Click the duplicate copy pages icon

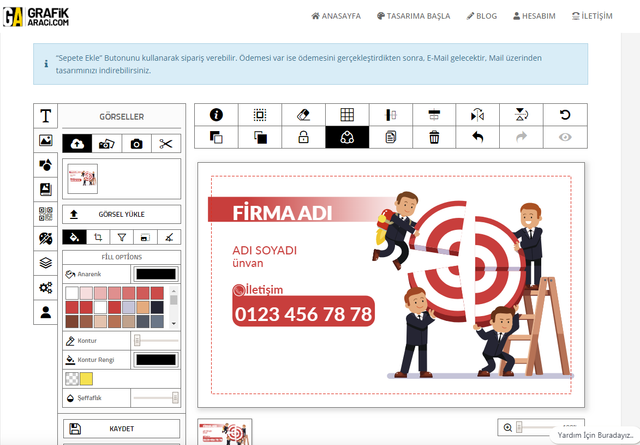pos(391,137)
